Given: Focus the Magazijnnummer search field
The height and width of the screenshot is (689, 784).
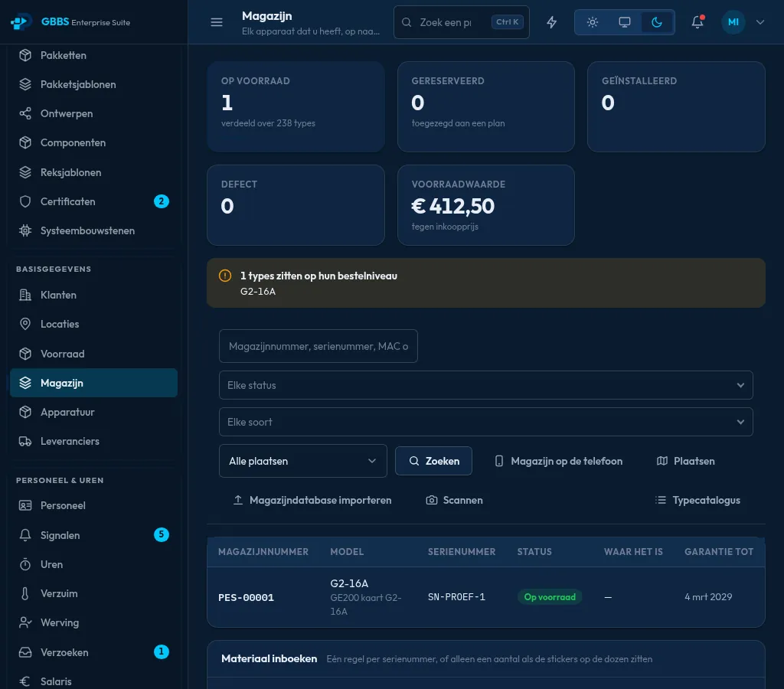Looking at the screenshot, I should (318, 346).
